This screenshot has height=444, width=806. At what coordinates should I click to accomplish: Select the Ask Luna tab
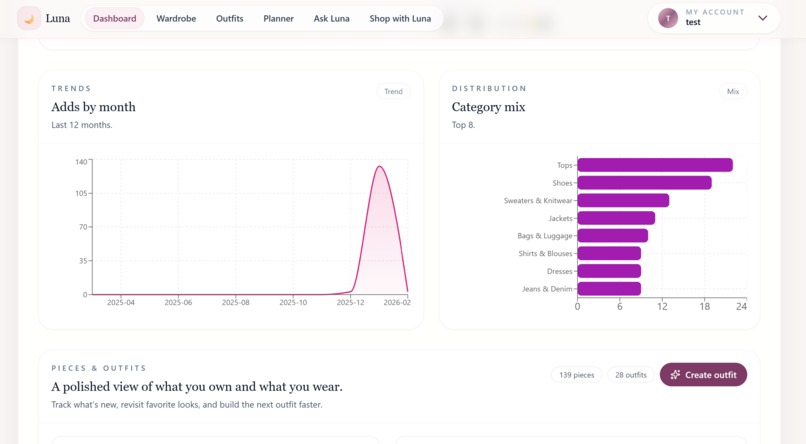pyautogui.click(x=332, y=18)
